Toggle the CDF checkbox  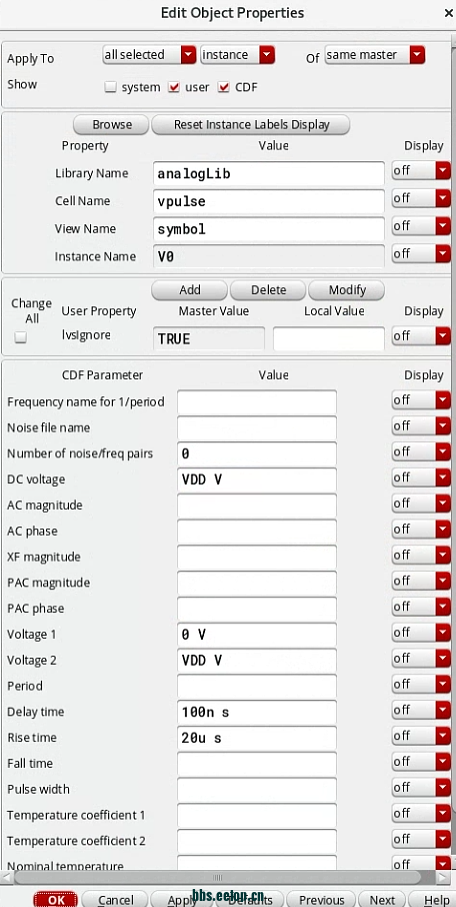(x=223, y=87)
